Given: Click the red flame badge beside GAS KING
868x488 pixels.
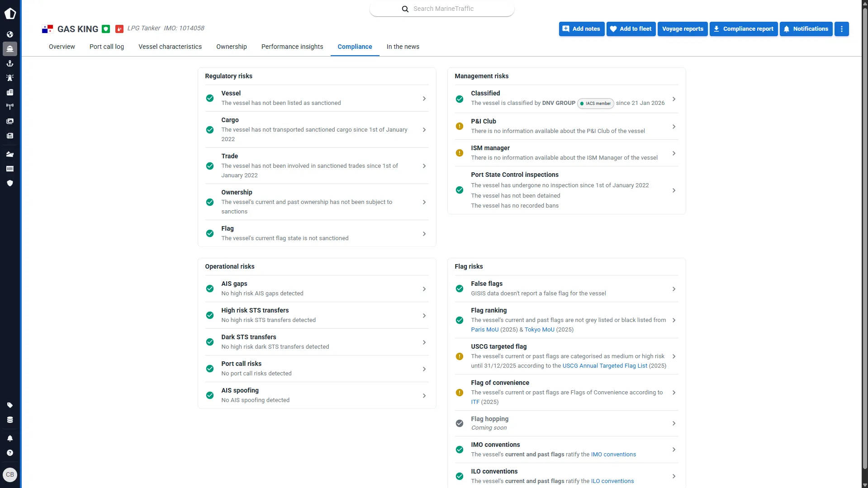Looking at the screenshot, I should click(x=119, y=29).
